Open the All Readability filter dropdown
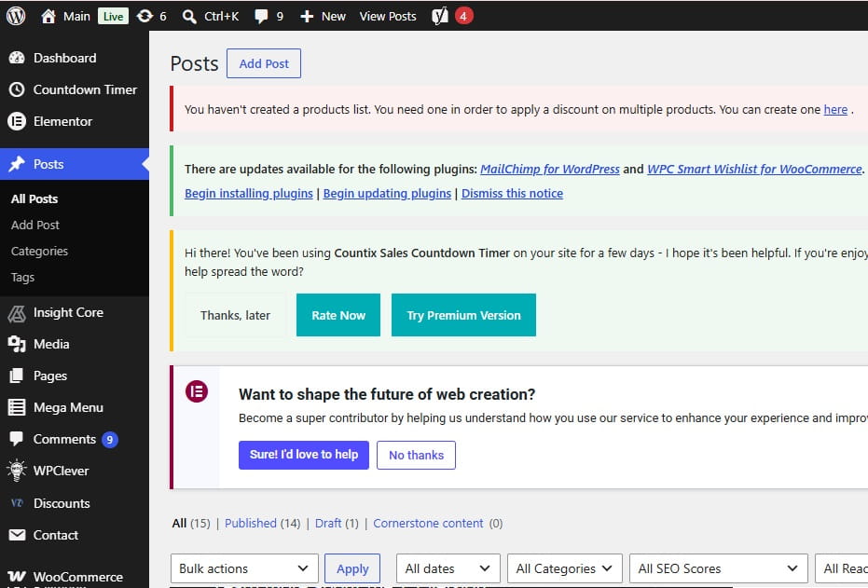The height and width of the screenshot is (588, 868). [x=841, y=568]
